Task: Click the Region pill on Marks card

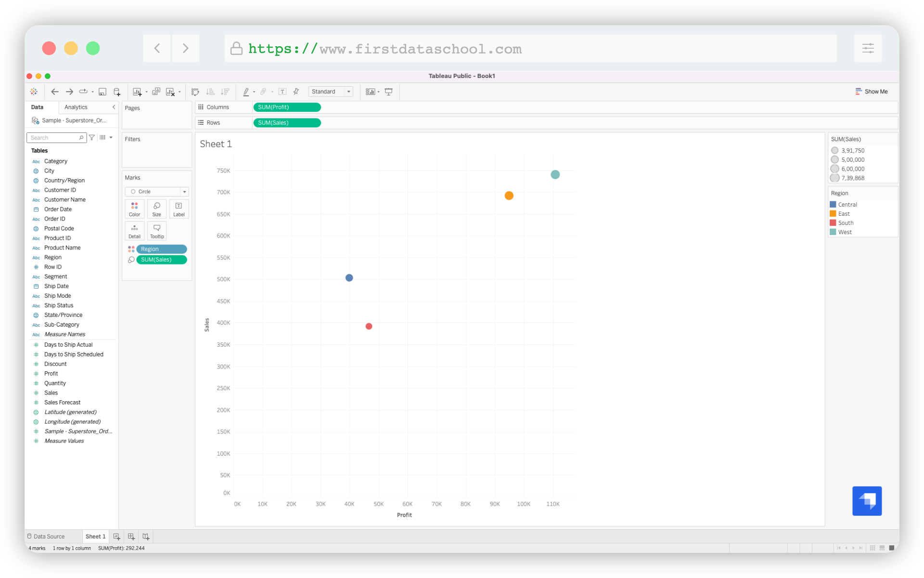Action: click(162, 249)
